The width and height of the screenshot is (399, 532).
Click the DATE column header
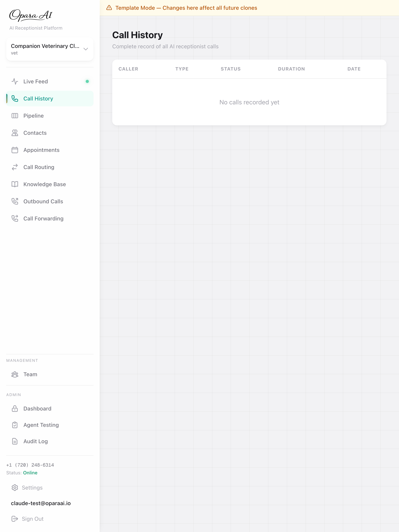point(354,69)
